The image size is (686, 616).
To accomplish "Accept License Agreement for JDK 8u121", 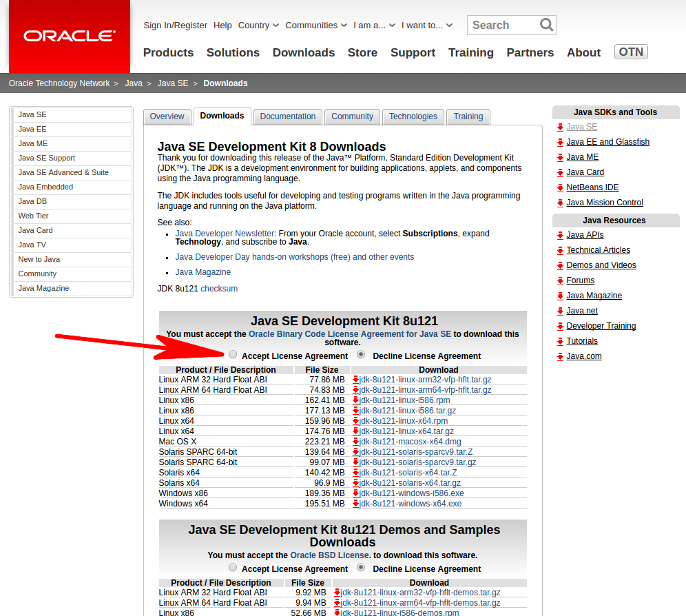I will point(233,354).
